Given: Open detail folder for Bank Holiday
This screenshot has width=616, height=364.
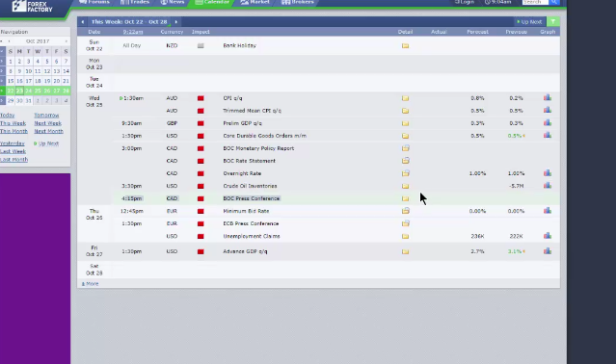Looking at the screenshot, I should (x=405, y=46).
